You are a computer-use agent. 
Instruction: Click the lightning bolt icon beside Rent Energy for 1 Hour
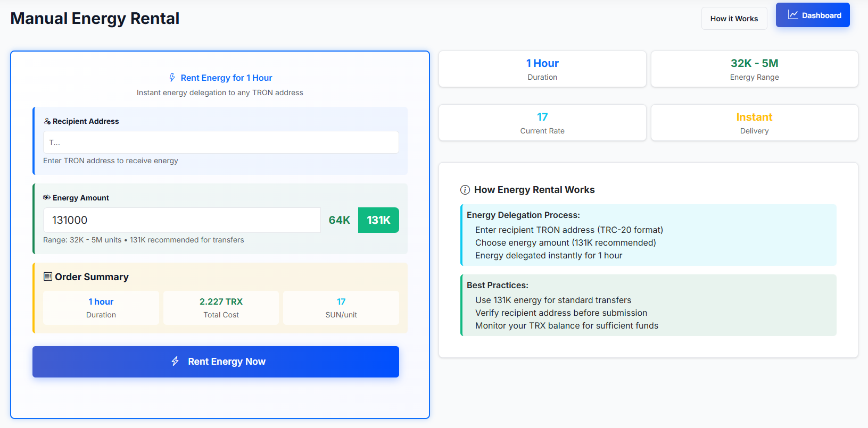tap(172, 78)
